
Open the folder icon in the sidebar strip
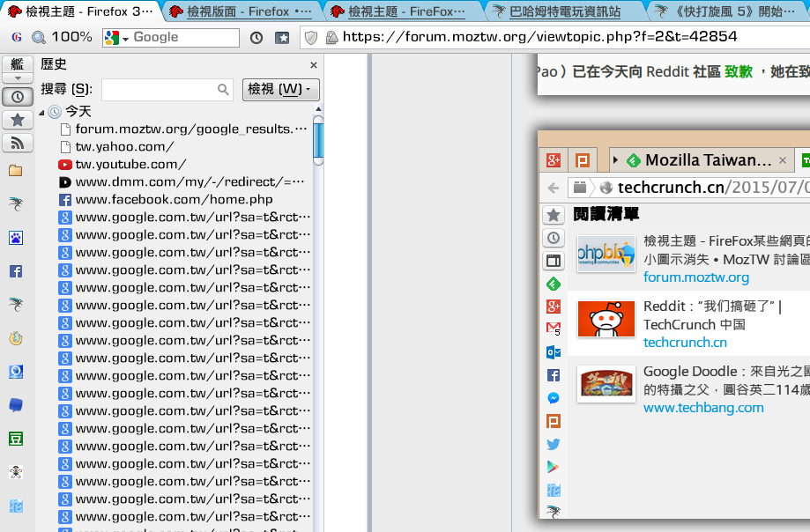click(16, 171)
